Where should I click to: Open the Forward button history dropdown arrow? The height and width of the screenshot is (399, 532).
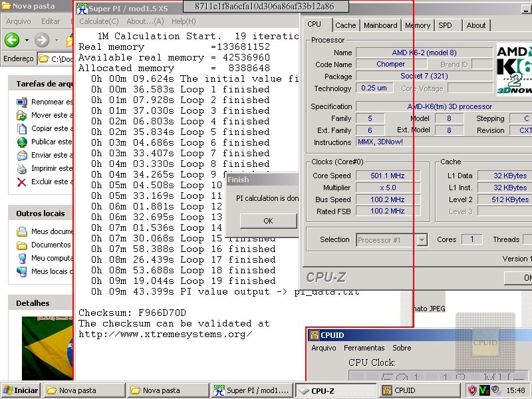(57, 41)
